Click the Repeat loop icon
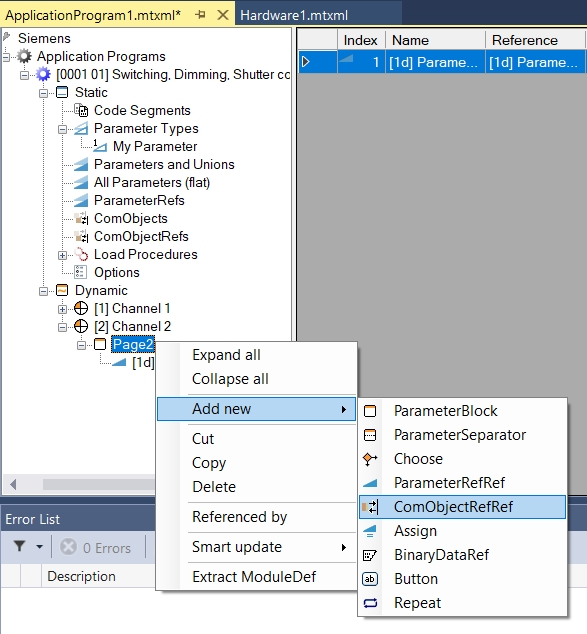 (x=370, y=603)
